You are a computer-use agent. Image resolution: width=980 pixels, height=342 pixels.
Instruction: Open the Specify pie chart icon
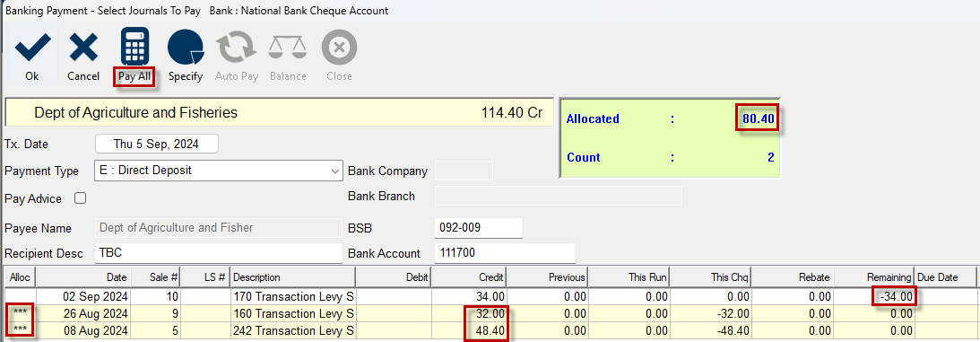pos(186,48)
